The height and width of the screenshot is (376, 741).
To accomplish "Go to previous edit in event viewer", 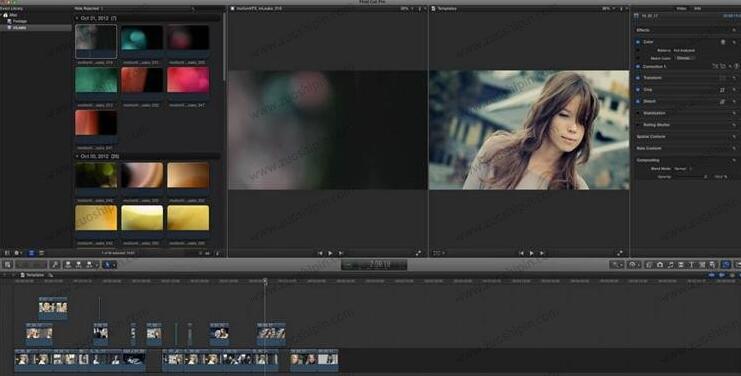I will click(x=320, y=253).
